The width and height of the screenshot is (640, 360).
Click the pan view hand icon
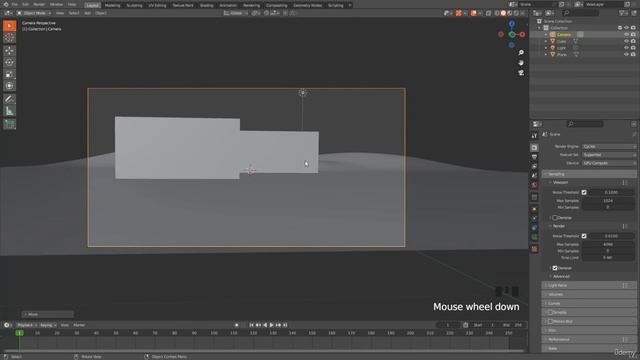coord(521,63)
